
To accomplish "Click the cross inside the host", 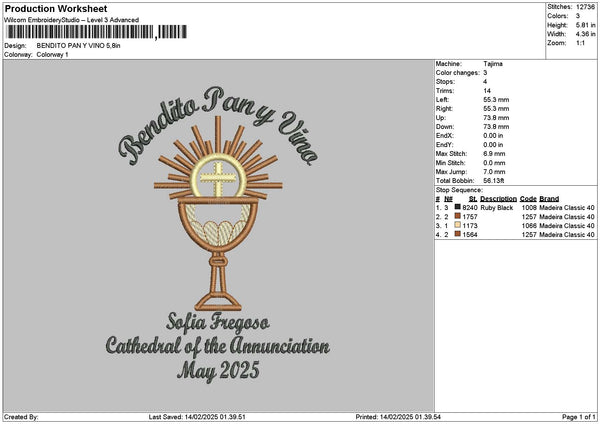I will (x=218, y=179).
